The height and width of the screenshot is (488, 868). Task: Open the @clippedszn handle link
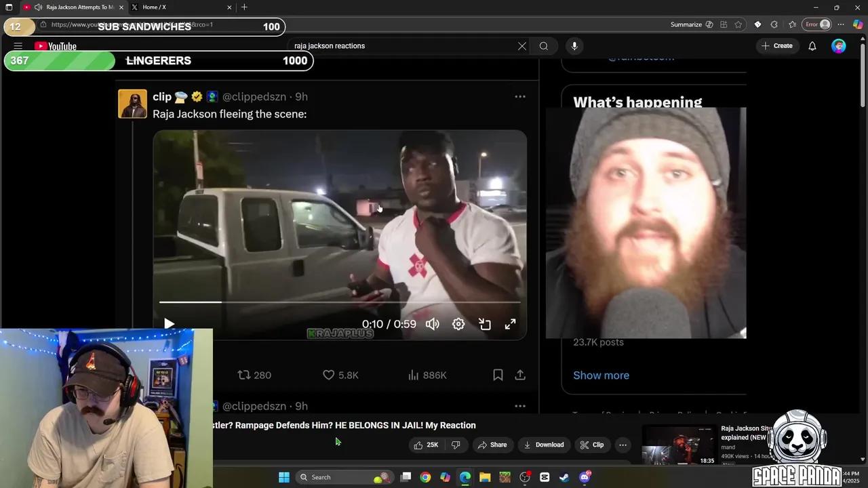pos(254,97)
